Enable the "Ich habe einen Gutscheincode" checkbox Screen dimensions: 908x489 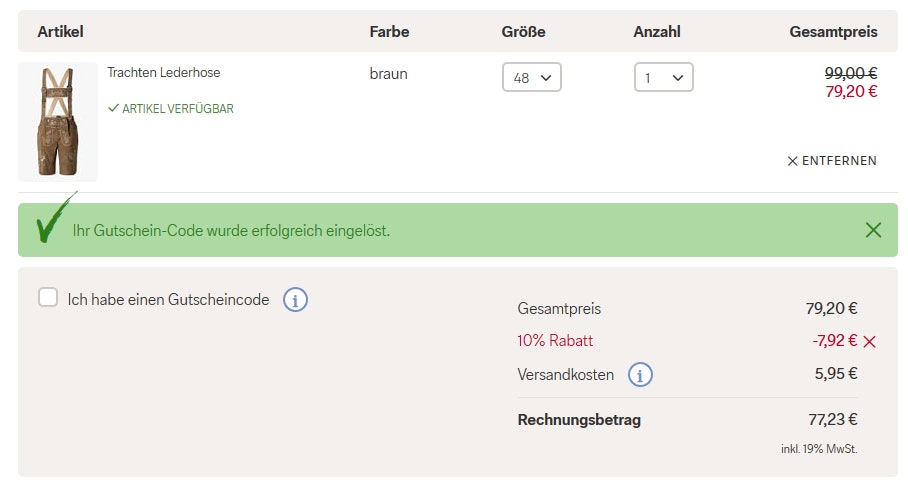tap(48, 297)
